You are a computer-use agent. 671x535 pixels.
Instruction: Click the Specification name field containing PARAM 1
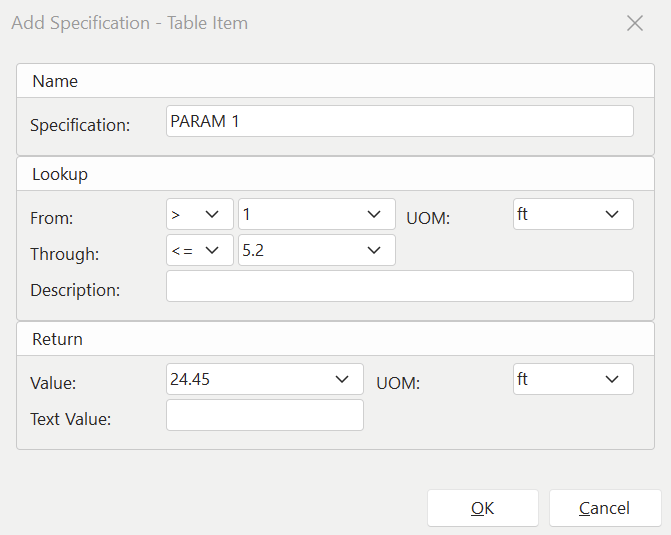(399, 121)
